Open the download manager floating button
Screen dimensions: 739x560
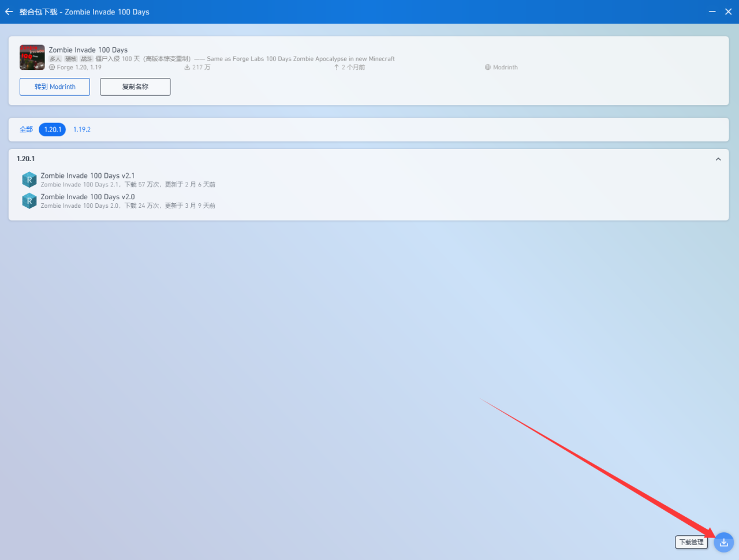point(723,542)
